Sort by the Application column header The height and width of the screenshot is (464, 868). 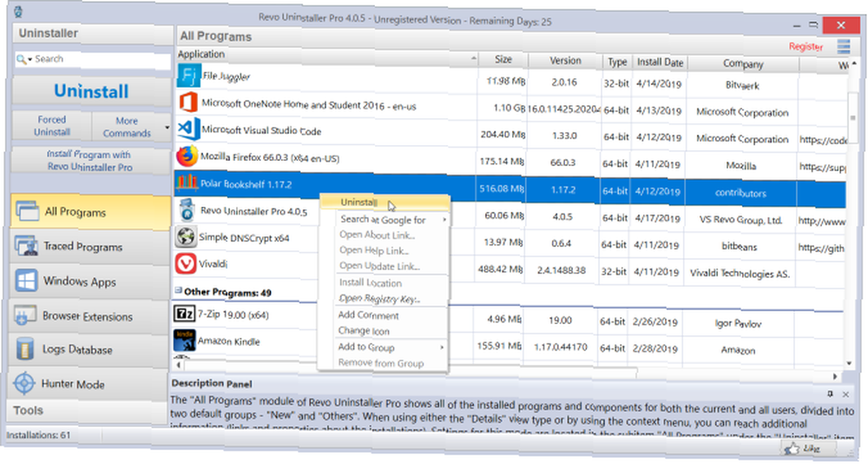pos(326,56)
